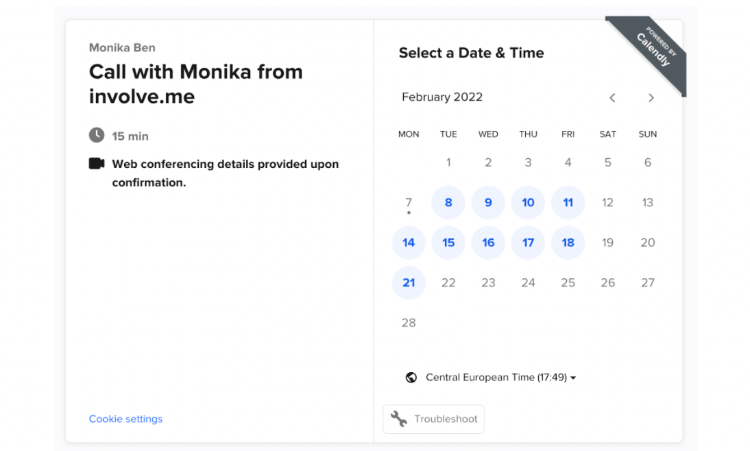Image resolution: width=750 pixels, height=451 pixels.
Task: Click the globe icon beside time zone
Action: [x=411, y=377]
